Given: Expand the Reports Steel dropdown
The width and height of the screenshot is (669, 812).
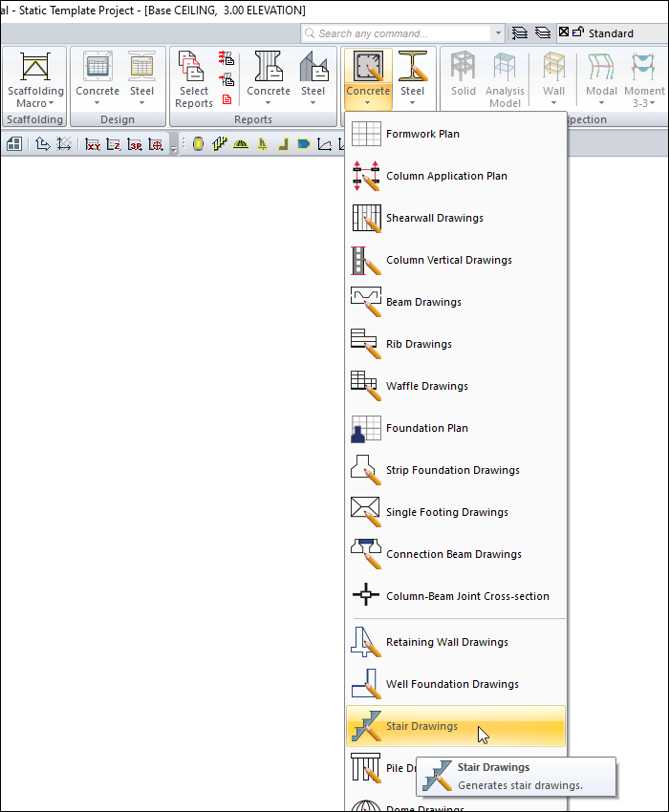Looking at the screenshot, I should click(313, 103).
